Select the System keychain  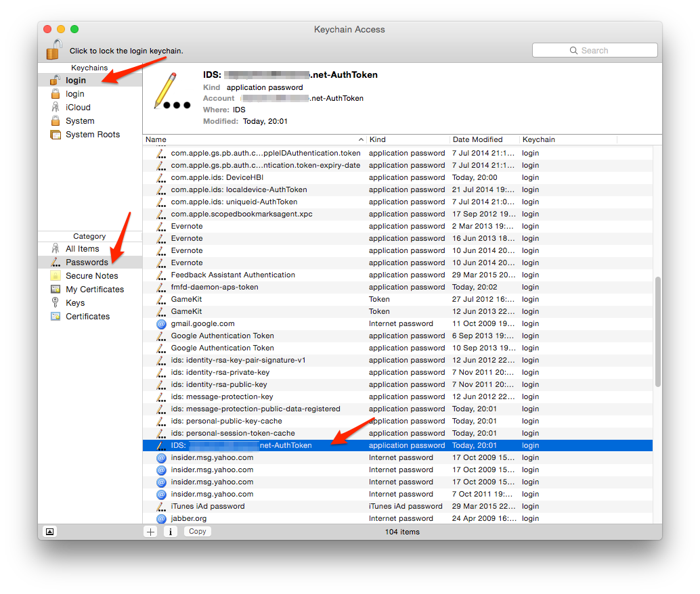pyautogui.click(x=90, y=121)
